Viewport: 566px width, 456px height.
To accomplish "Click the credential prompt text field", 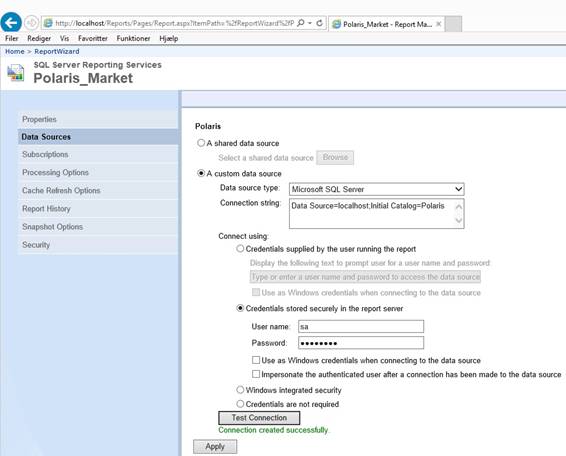I will coord(365,277).
